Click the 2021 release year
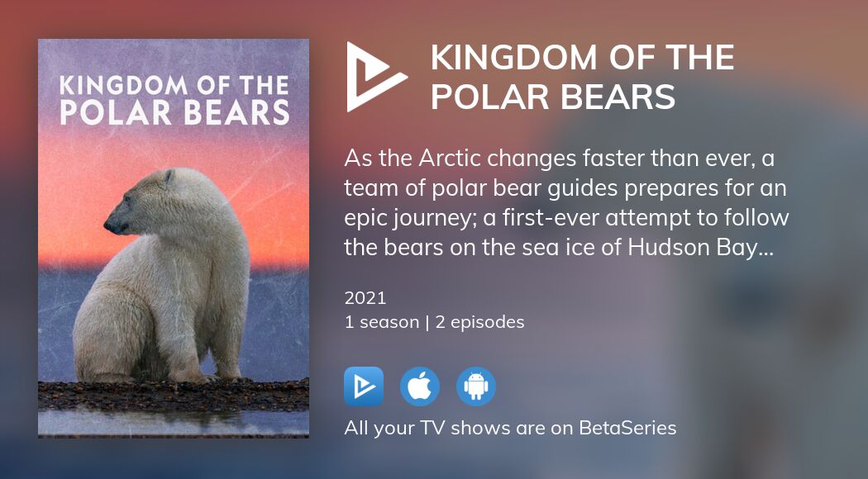The width and height of the screenshot is (868, 479). point(365,297)
